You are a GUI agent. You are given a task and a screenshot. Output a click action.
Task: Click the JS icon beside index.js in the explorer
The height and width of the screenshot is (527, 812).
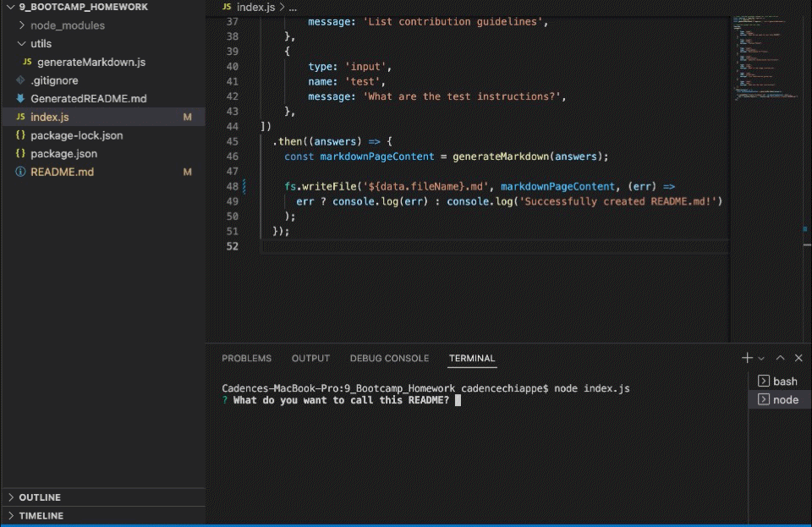(x=20, y=117)
